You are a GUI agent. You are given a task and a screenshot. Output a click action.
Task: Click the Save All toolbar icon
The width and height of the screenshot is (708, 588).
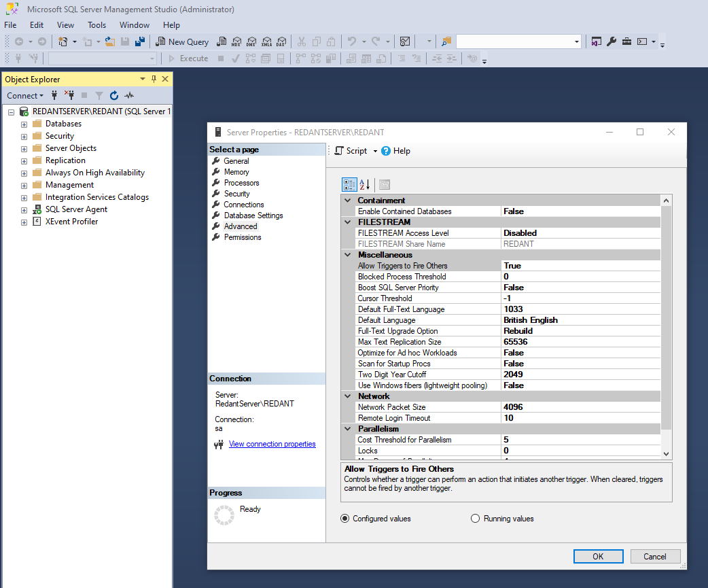click(139, 41)
